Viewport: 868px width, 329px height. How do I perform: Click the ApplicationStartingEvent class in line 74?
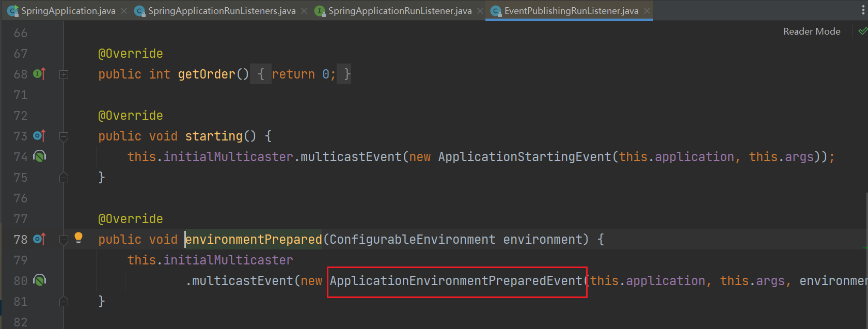(524, 157)
